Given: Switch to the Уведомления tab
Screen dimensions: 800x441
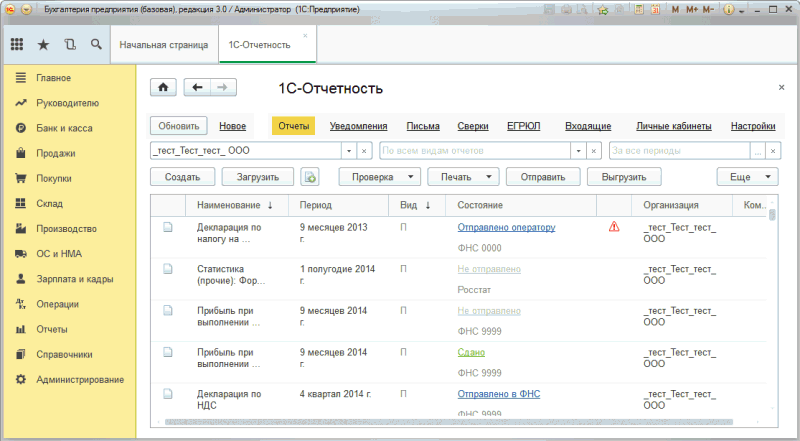Looking at the screenshot, I should tap(358, 126).
